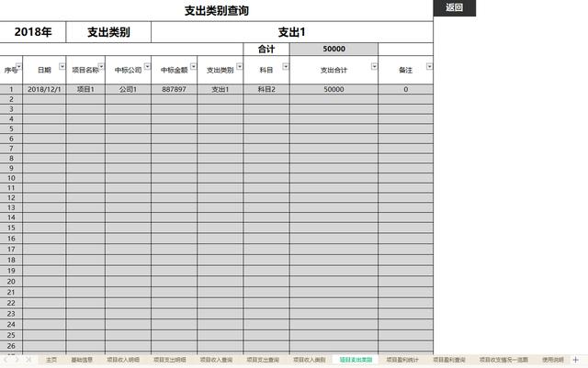Select the 支出1 category value cell
This screenshot has height=368, width=588.
pyautogui.click(x=292, y=32)
